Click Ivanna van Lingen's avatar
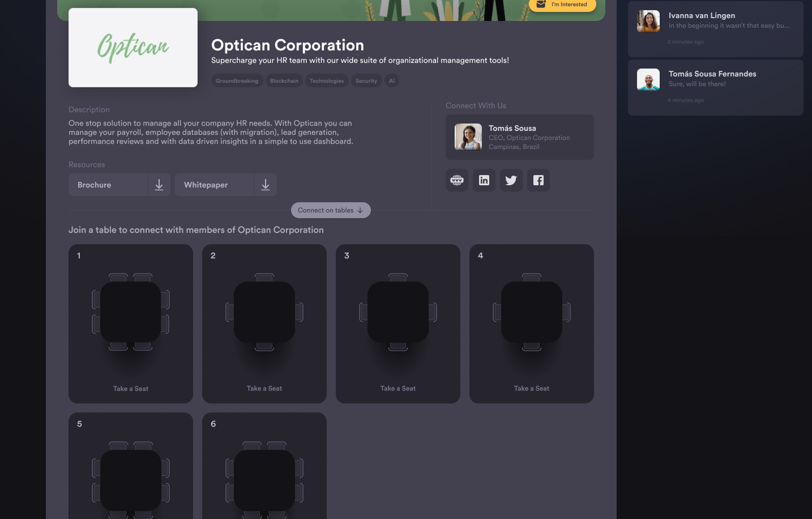This screenshot has height=519, width=812. (x=648, y=22)
